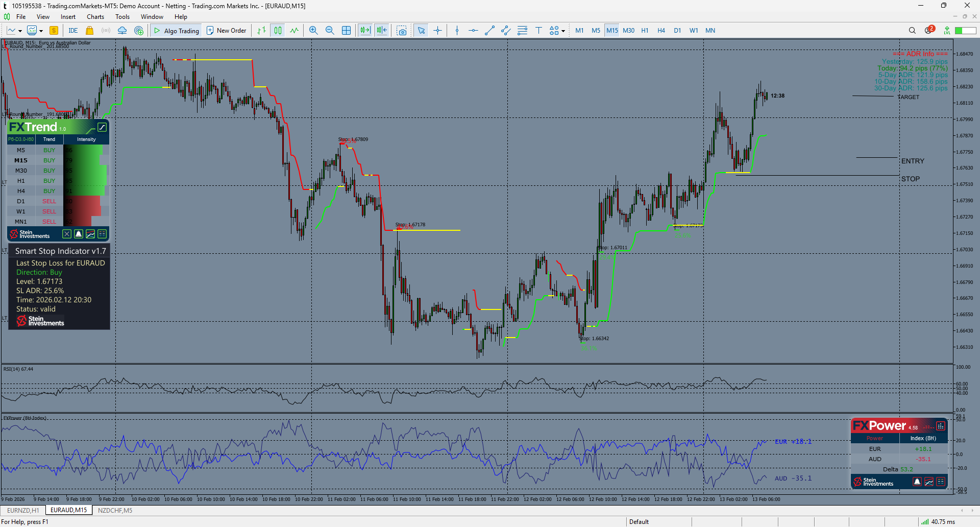Switch chart to bar chart mode

[x=261, y=31]
